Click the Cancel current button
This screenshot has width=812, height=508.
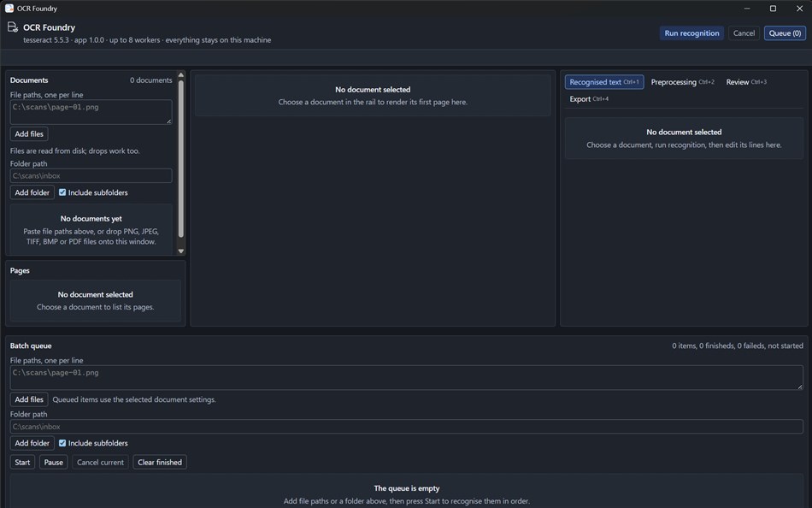click(x=101, y=463)
